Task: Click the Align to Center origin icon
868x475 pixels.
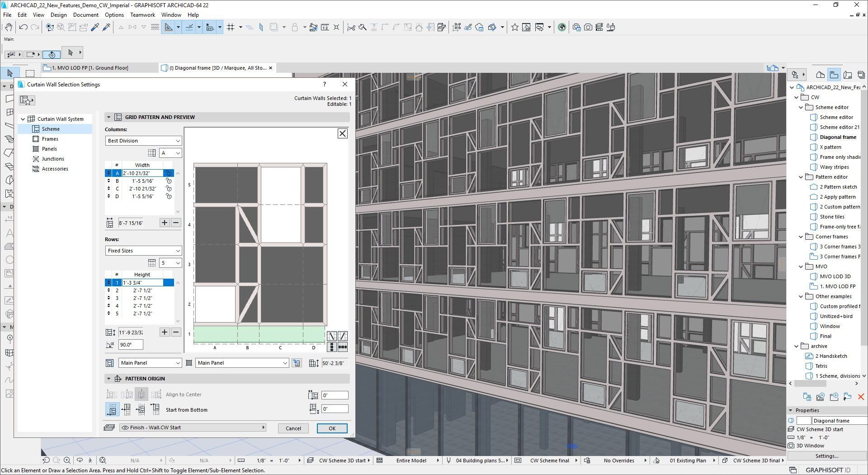Action: click(x=142, y=394)
